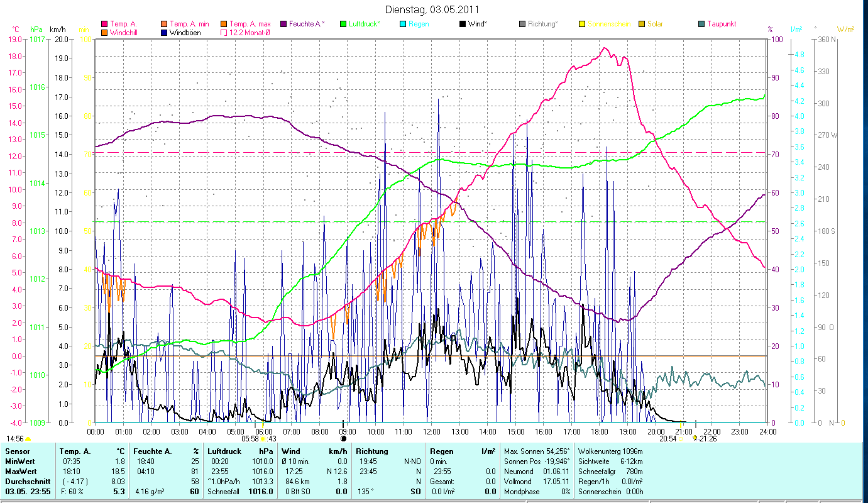Click the black moon symbol below 09:00

point(343,438)
